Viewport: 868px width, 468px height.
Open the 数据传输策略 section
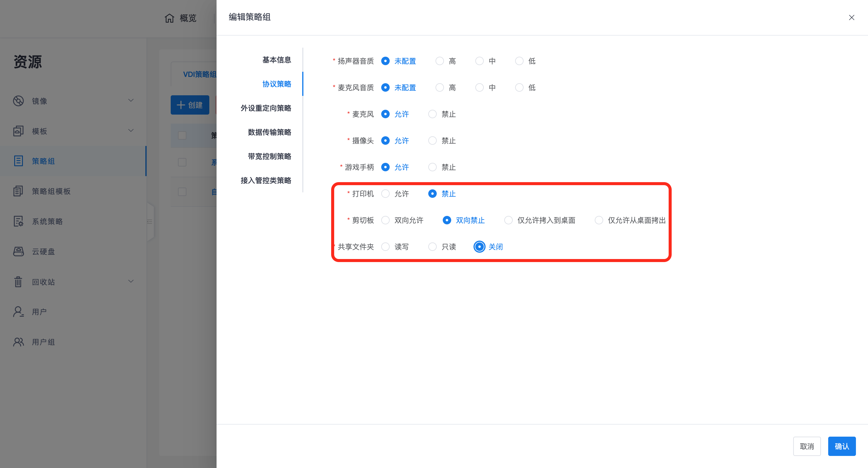pos(270,132)
